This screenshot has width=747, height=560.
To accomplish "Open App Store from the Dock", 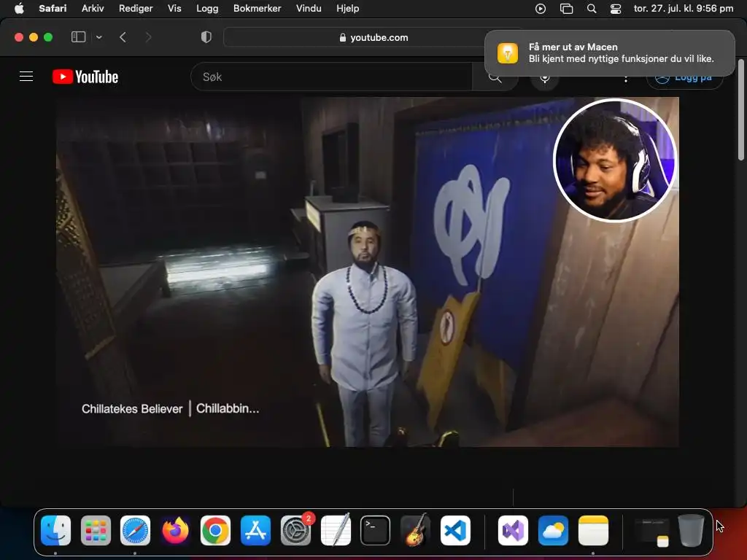I will pos(255,530).
